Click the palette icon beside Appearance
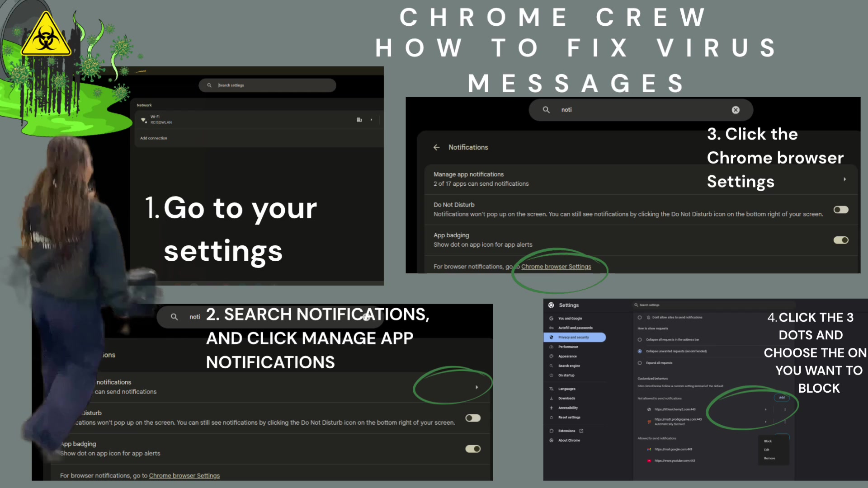 [551, 356]
